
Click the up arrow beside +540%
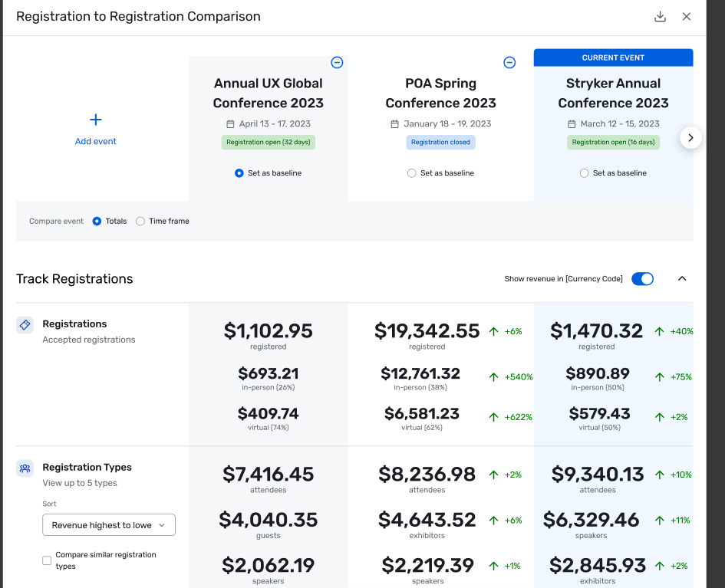494,377
